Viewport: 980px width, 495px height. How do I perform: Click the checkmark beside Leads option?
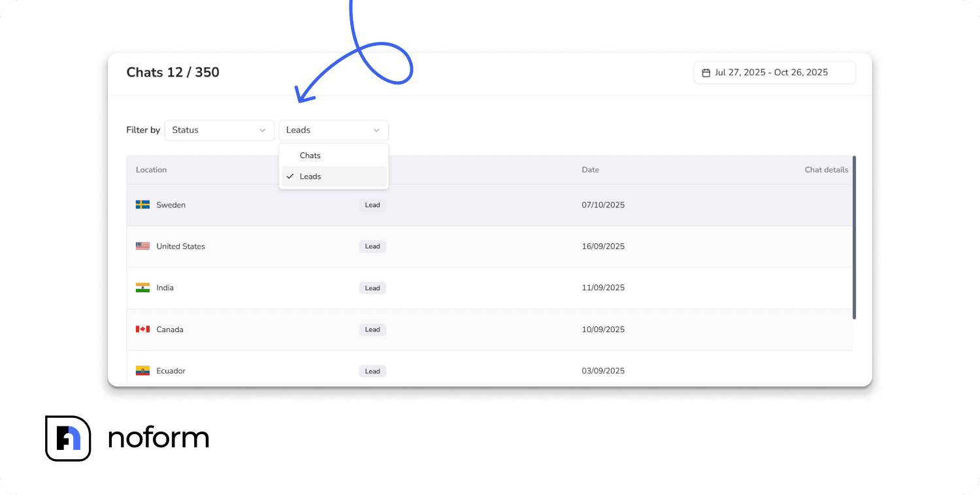(x=290, y=176)
